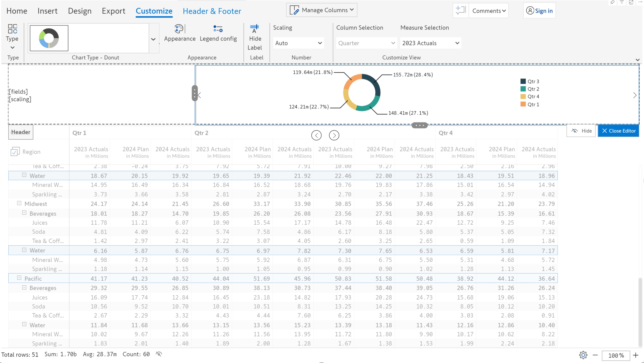
Task: Toggle the crossed-eye icon in status bar
Action: tap(159, 354)
